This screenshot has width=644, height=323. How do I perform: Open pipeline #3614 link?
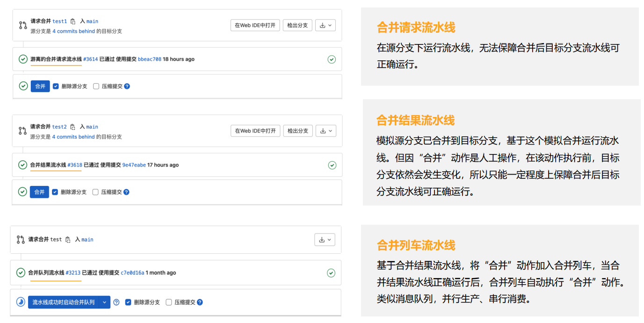[x=90, y=59]
